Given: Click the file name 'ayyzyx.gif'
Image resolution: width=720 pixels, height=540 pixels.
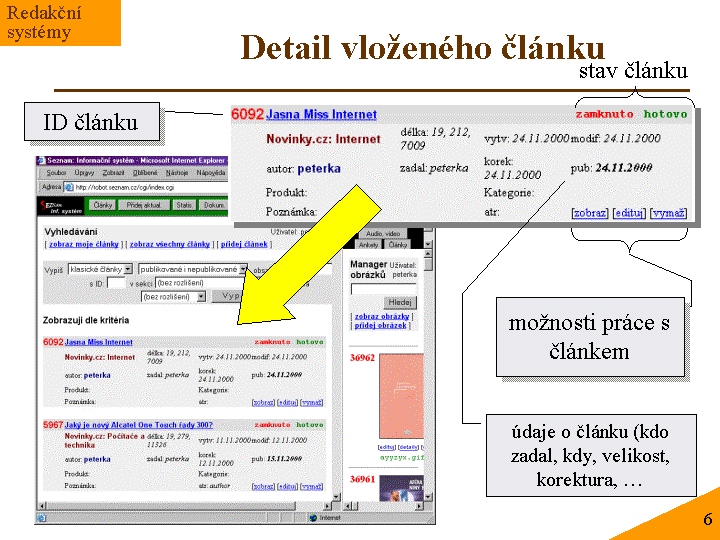Looking at the screenshot, I should click(402, 458).
